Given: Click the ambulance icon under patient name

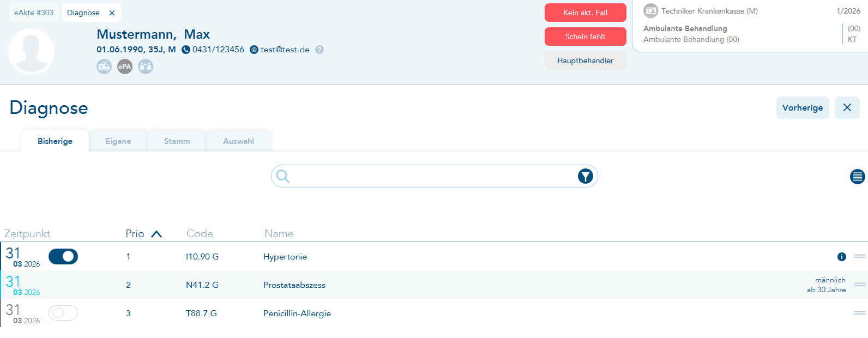Looking at the screenshot, I should pyautogui.click(x=104, y=67).
